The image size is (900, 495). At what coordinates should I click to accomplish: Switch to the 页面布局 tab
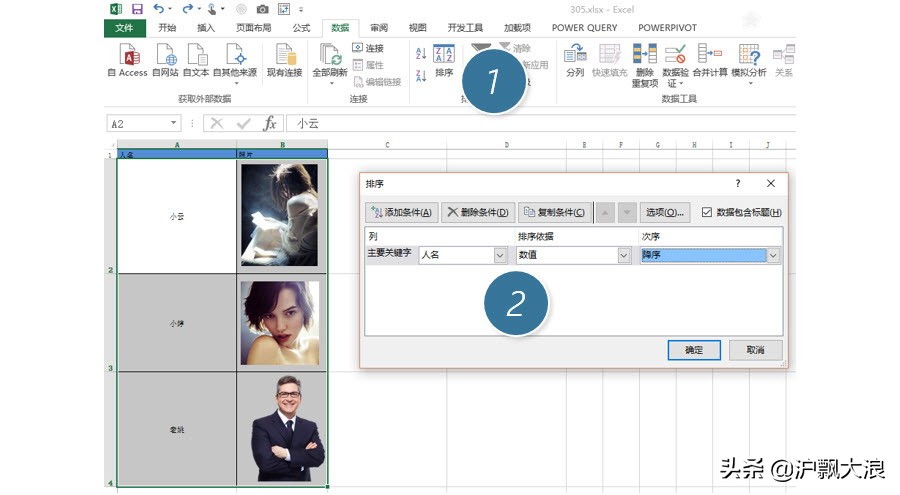pyautogui.click(x=253, y=28)
